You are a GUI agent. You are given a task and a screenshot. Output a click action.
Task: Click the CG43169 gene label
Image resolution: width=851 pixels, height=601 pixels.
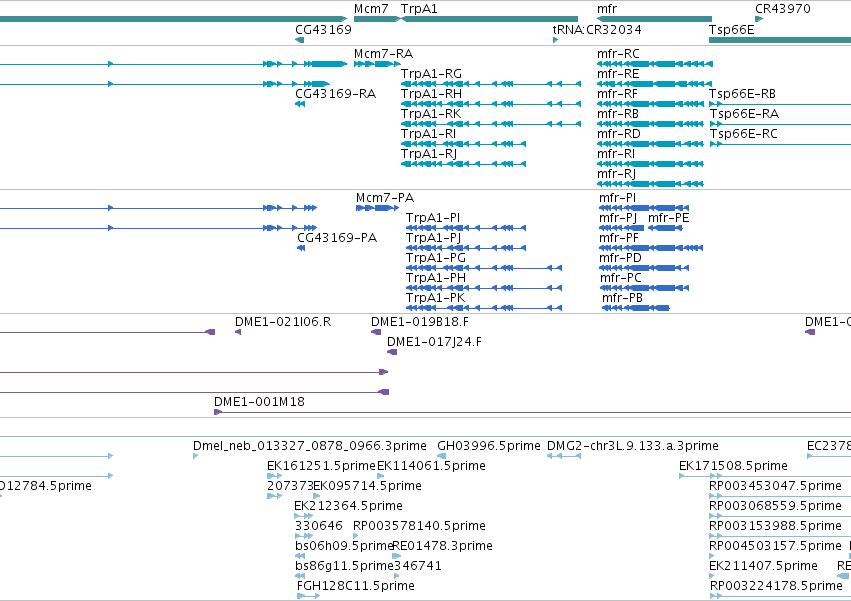(x=323, y=29)
